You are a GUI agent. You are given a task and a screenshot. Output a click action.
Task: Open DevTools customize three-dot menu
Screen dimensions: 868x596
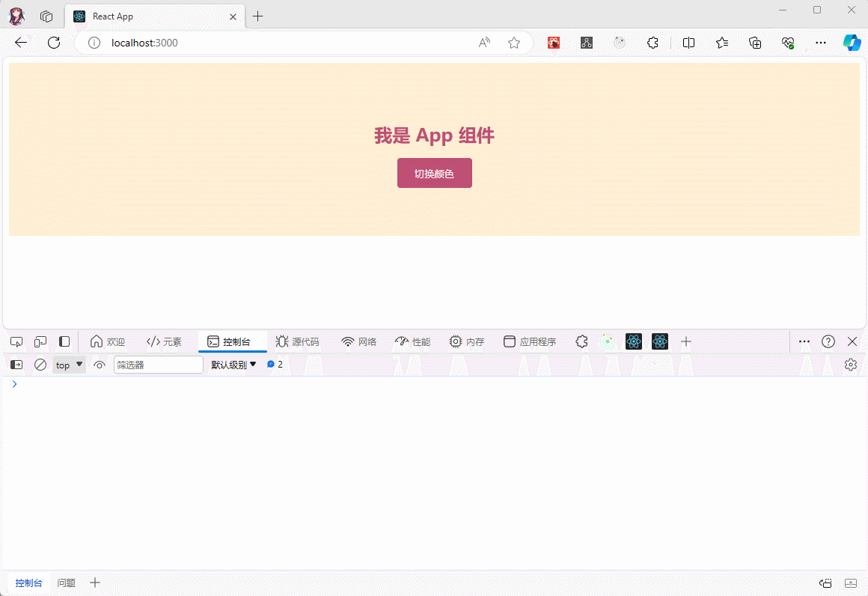tap(804, 341)
